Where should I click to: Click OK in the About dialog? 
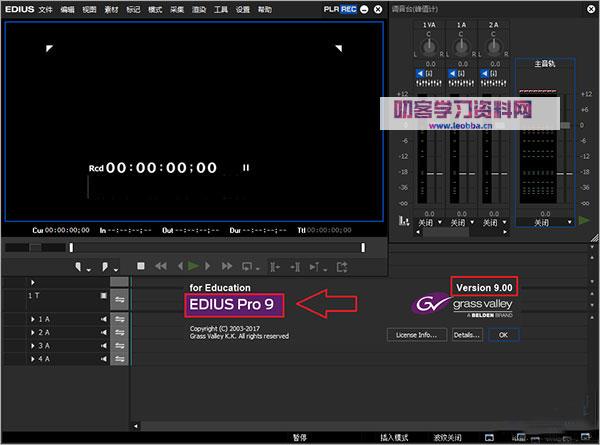(504, 335)
